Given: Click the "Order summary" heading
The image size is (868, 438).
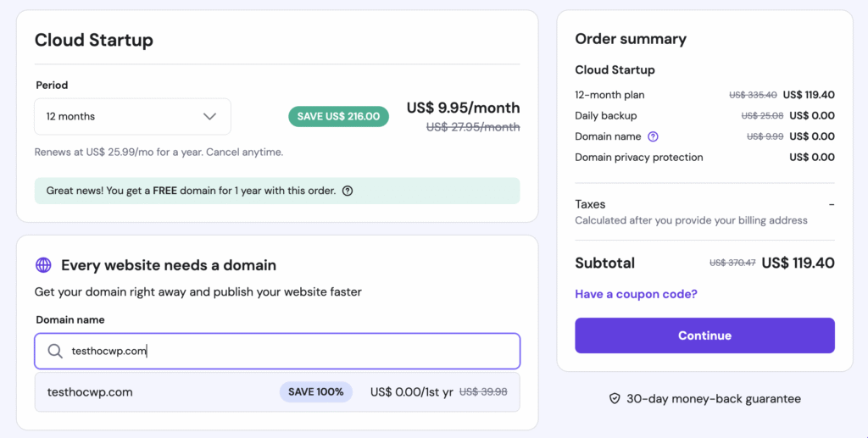Looking at the screenshot, I should pos(631,39).
